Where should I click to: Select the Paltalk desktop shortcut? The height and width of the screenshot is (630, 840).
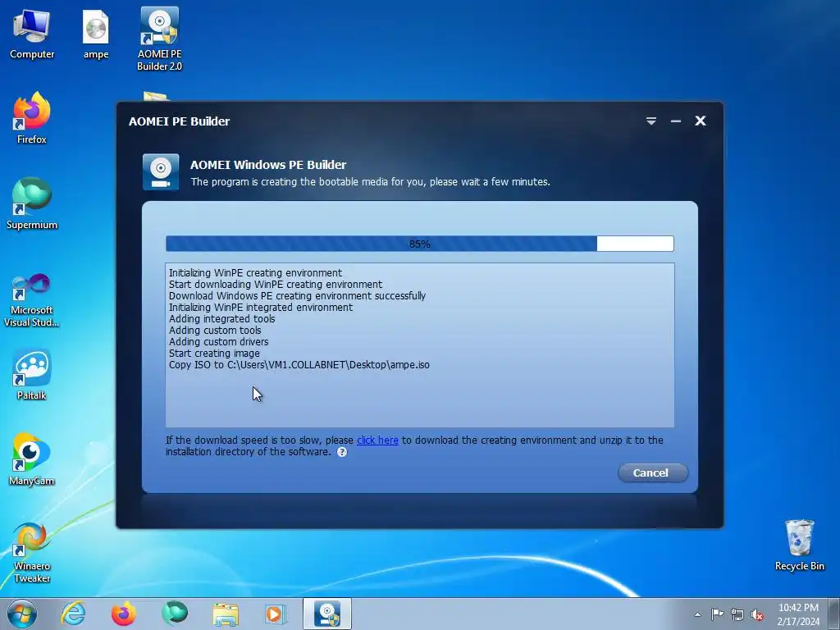coord(32,374)
